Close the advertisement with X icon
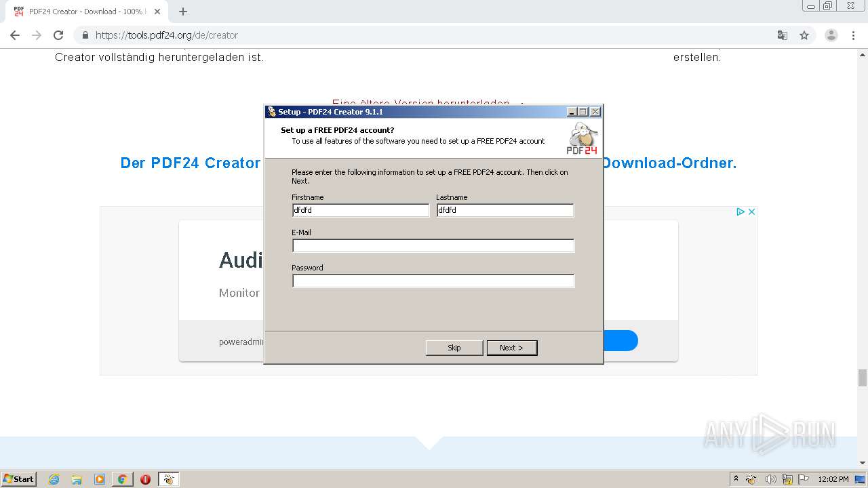The height and width of the screenshot is (488, 868). pos(751,211)
